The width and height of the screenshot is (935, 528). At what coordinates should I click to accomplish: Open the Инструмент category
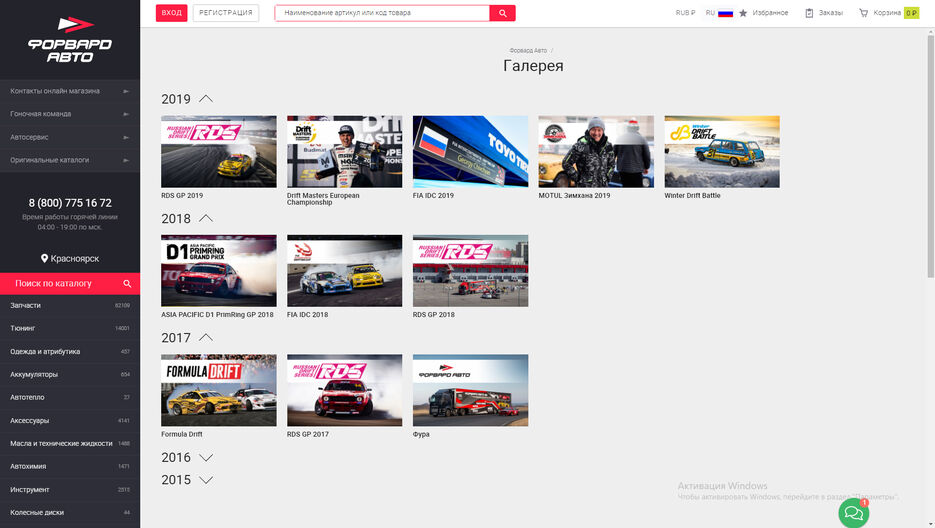click(70, 490)
